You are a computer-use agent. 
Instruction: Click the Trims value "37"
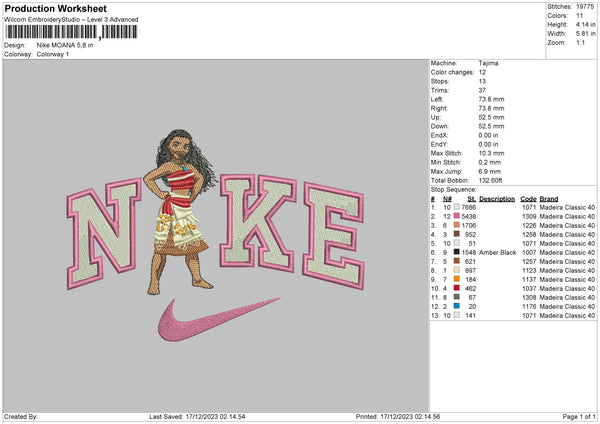coord(482,90)
